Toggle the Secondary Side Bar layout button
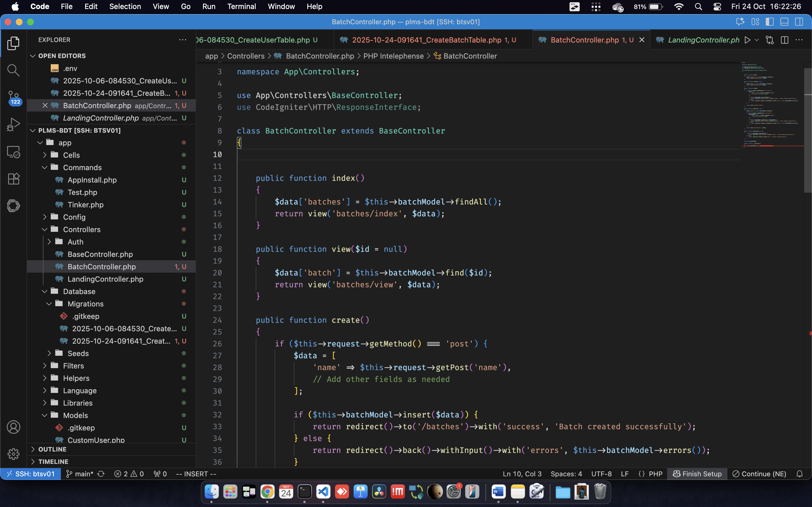Viewport: 812px width, 507px height. (x=799, y=22)
